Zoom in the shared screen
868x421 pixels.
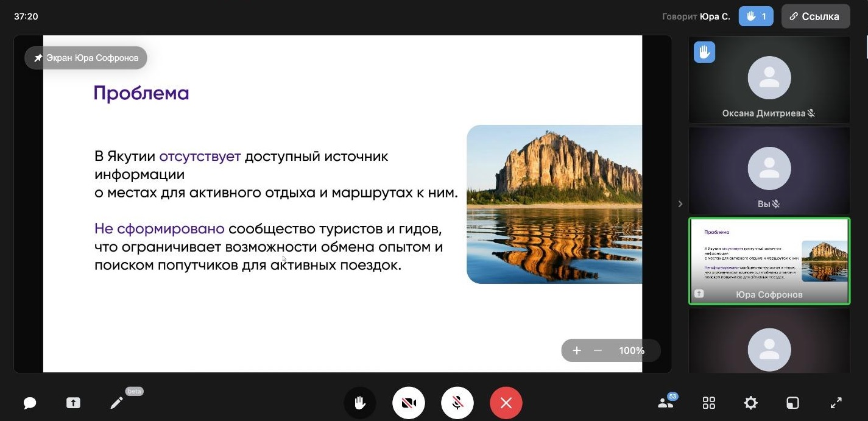pos(577,350)
